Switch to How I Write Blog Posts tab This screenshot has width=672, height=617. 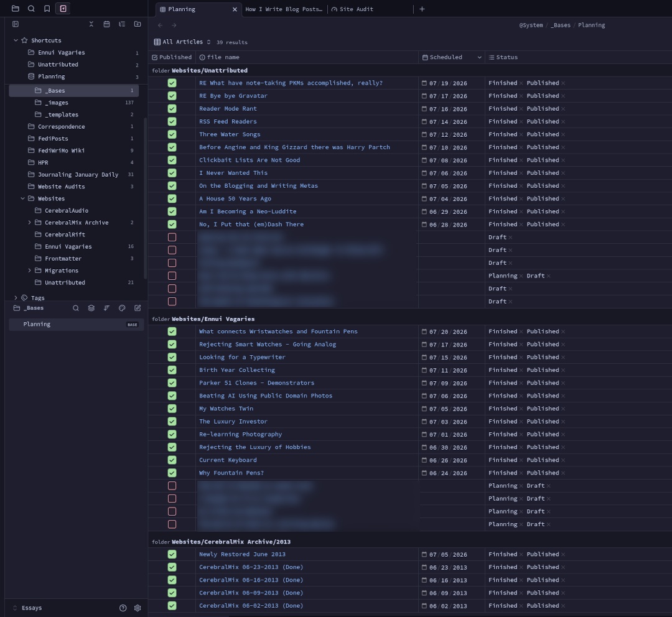(284, 9)
